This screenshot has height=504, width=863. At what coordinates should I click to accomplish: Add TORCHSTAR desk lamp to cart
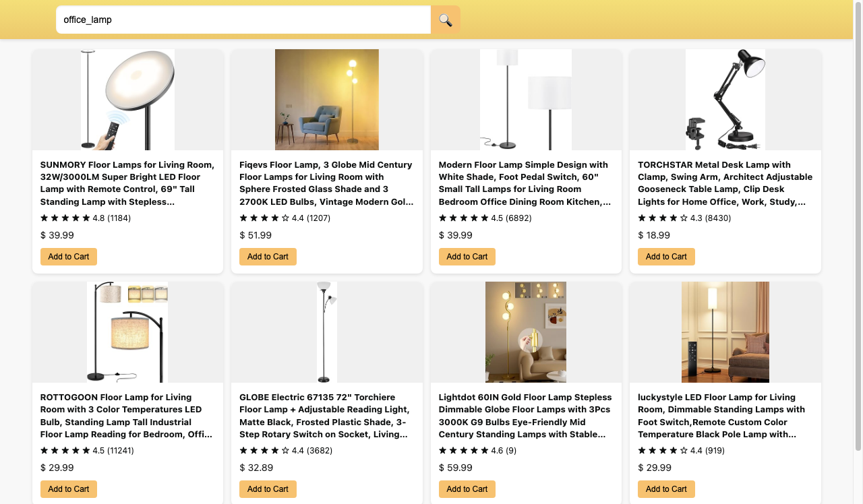(x=666, y=257)
